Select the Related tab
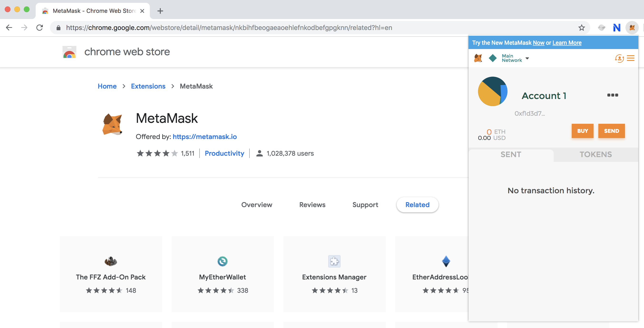Viewport: 644px width, 328px height. click(417, 205)
